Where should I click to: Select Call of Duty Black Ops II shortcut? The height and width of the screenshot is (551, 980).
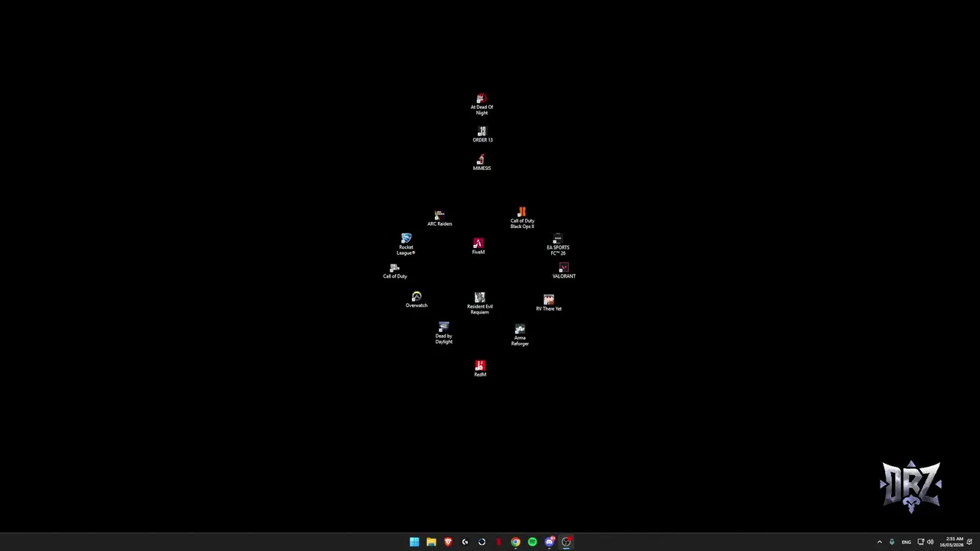[x=522, y=217]
